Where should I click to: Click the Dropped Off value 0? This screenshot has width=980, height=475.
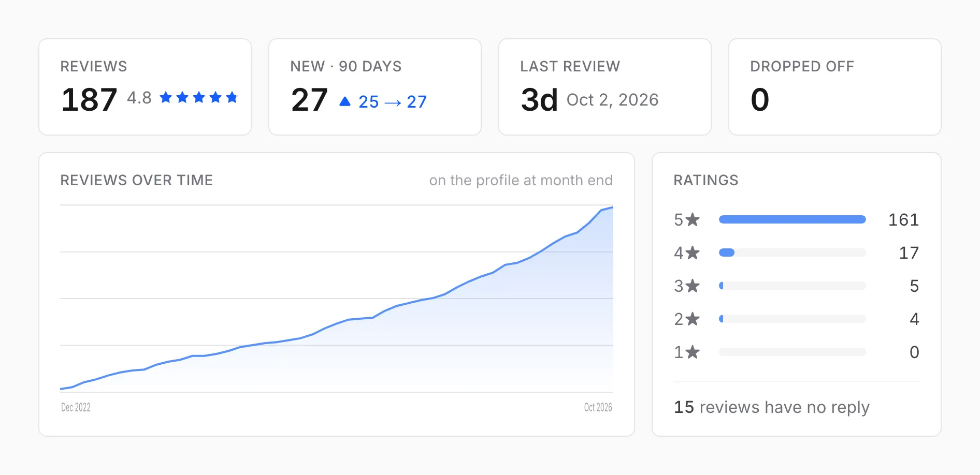760,99
